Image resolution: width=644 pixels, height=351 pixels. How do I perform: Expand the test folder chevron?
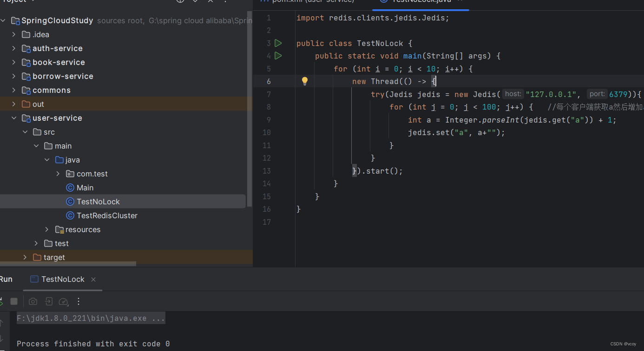pos(36,243)
